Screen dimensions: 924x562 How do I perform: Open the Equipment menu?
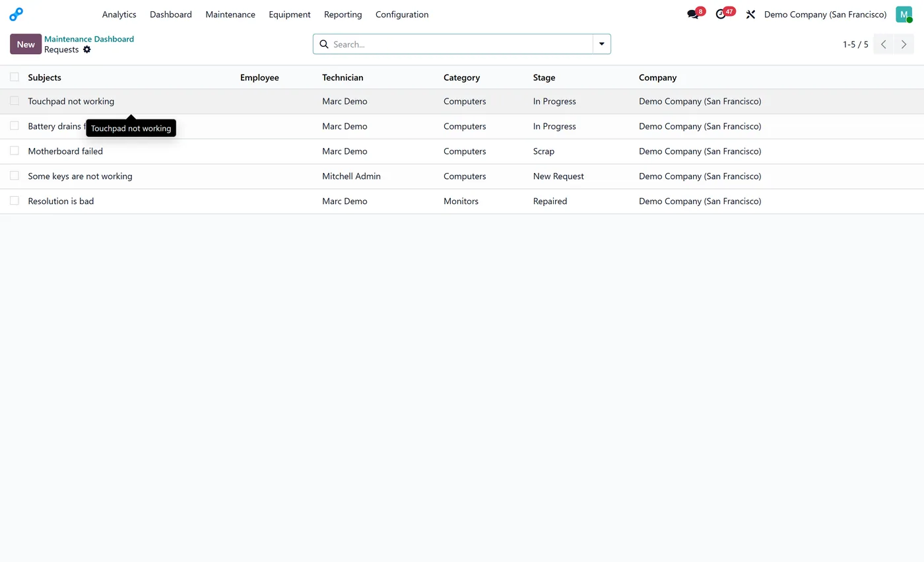point(290,15)
